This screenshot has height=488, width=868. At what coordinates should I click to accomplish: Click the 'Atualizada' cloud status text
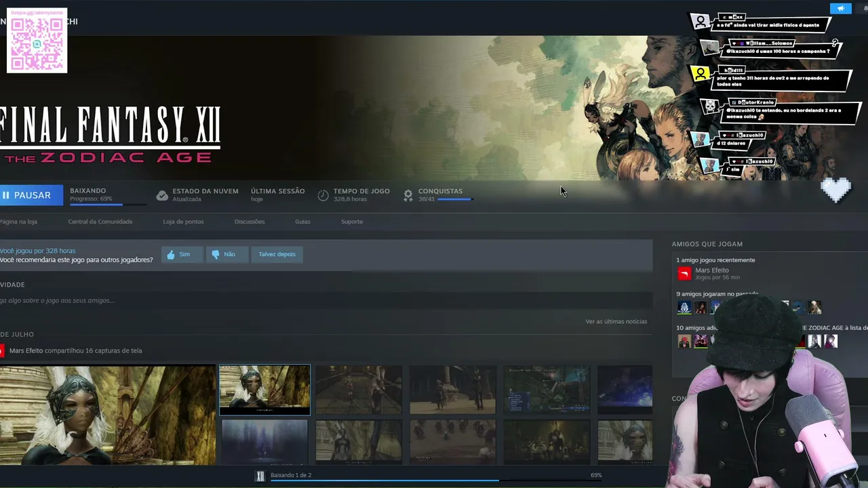click(186, 199)
